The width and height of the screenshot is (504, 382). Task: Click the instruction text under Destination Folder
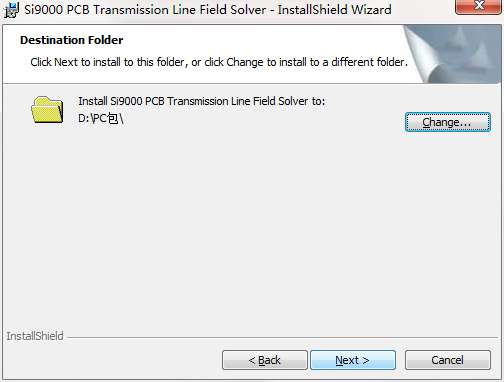tap(219, 62)
